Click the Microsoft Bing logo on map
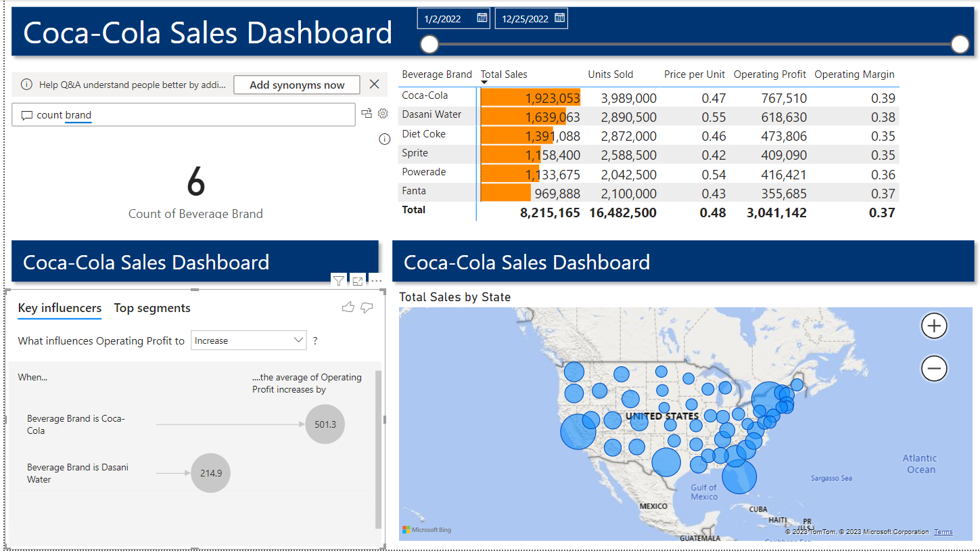Image resolution: width=980 pixels, height=553 pixels. [x=427, y=529]
